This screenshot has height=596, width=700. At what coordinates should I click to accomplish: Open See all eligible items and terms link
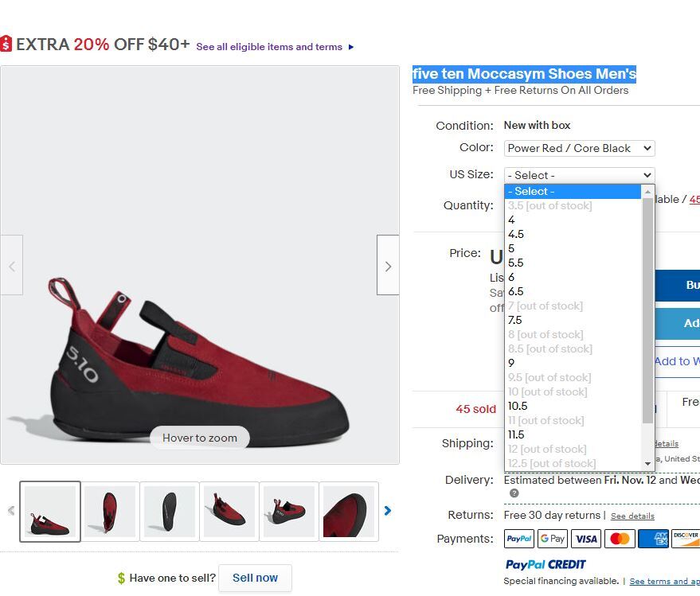[269, 47]
